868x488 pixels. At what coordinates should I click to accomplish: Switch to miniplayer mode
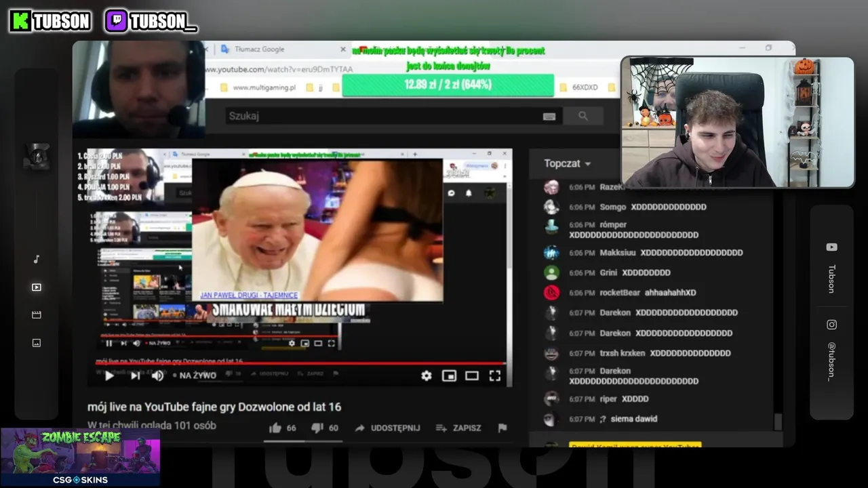tap(449, 375)
